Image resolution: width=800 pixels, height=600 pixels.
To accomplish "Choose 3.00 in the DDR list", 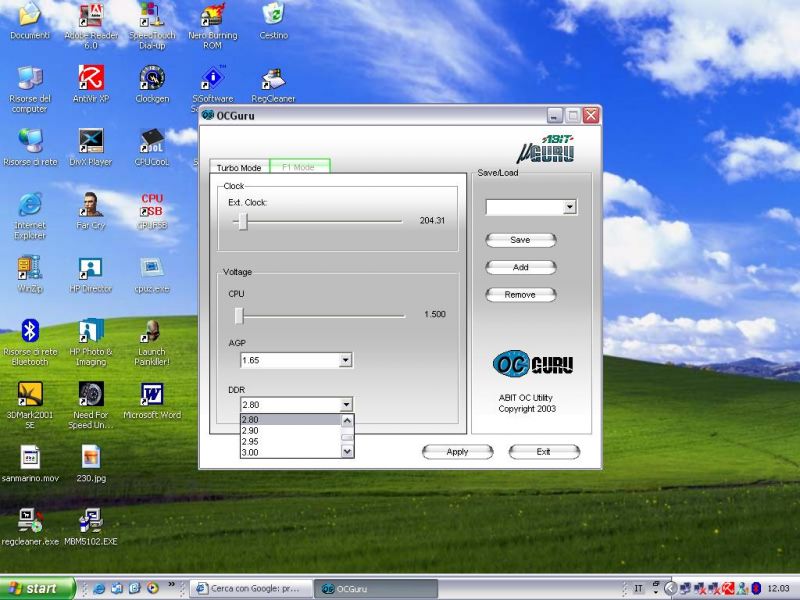I will [291, 452].
